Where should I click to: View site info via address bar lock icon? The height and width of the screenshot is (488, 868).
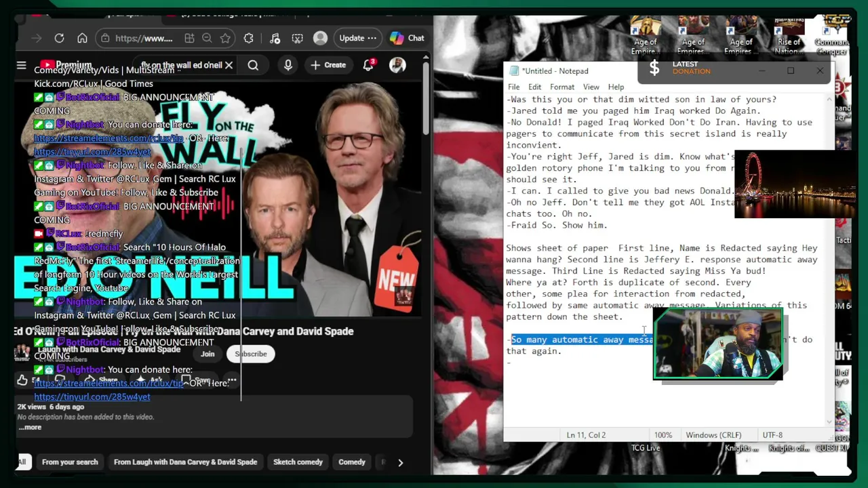coord(105,39)
